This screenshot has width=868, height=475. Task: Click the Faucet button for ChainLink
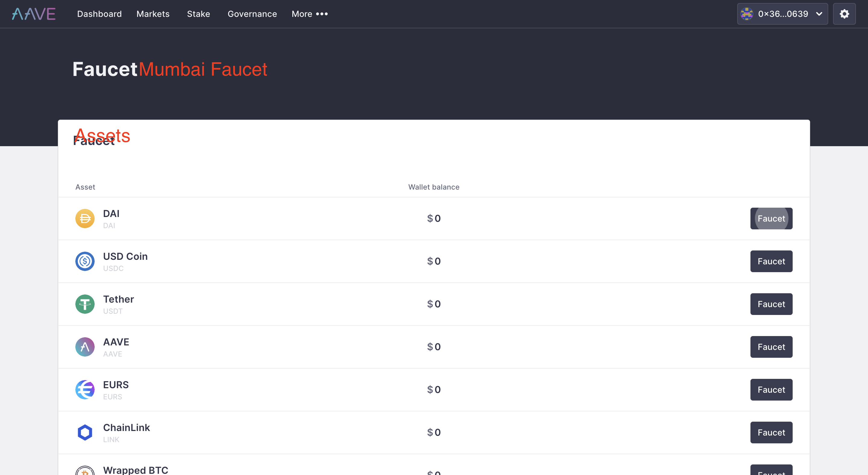click(771, 432)
